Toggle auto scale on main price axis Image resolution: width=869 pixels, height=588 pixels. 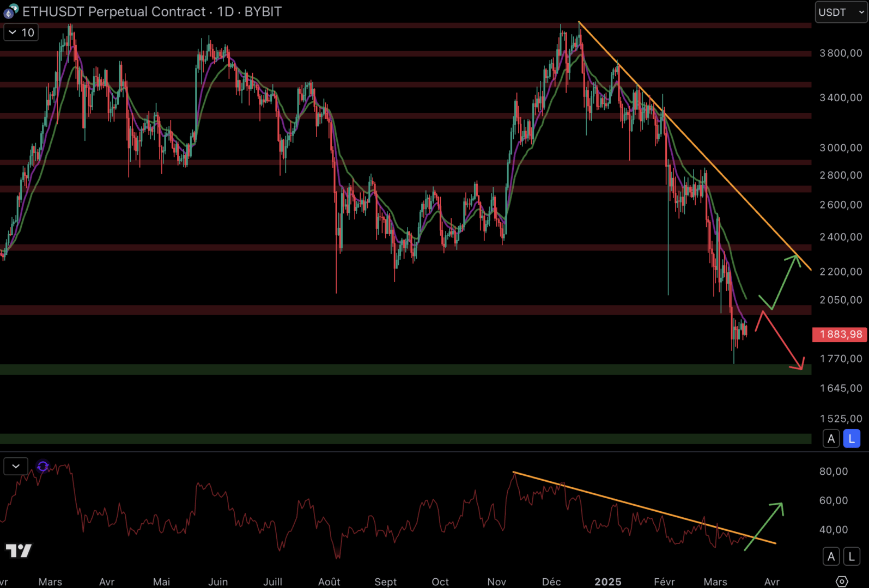831,438
